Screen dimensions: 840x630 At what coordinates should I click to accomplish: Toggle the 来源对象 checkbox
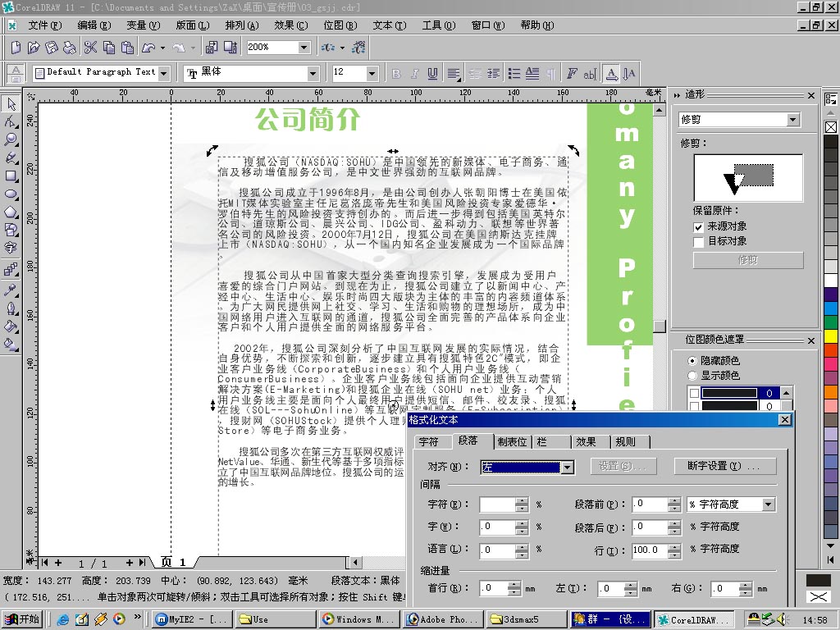click(x=698, y=227)
